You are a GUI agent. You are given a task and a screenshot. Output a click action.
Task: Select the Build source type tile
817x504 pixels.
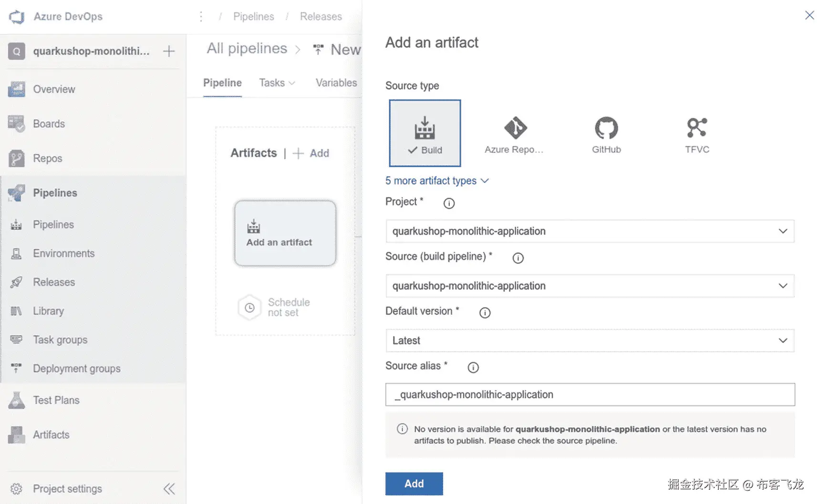click(x=424, y=133)
